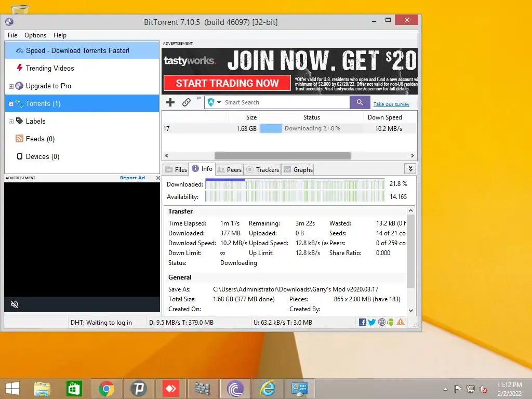
Task: Click the Facebook icon in status bar
Action: coord(362,322)
